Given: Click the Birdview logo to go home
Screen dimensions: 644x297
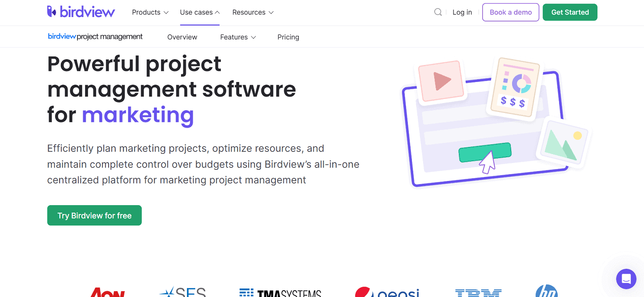Looking at the screenshot, I should click(81, 12).
